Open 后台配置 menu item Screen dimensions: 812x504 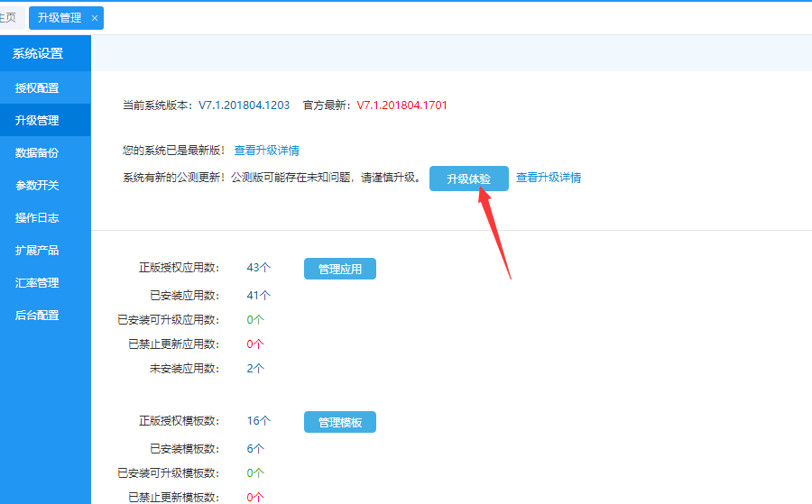click(x=37, y=316)
